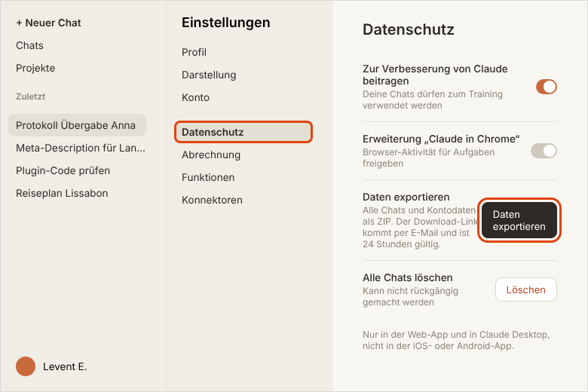Screen dimensions: 588x392
Task: Disable Zur Verbesserung von Claude beitragen toggle
Action: click(x=546, y=87)
